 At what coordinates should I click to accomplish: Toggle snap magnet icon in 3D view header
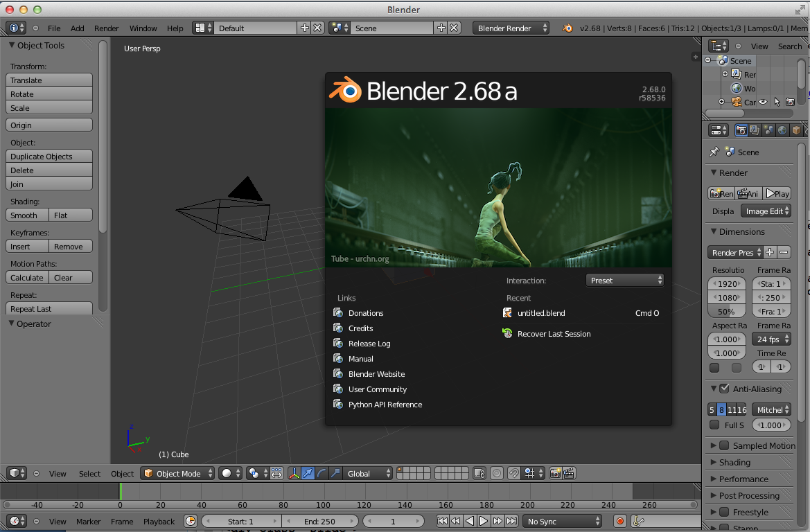click(514, 473)
